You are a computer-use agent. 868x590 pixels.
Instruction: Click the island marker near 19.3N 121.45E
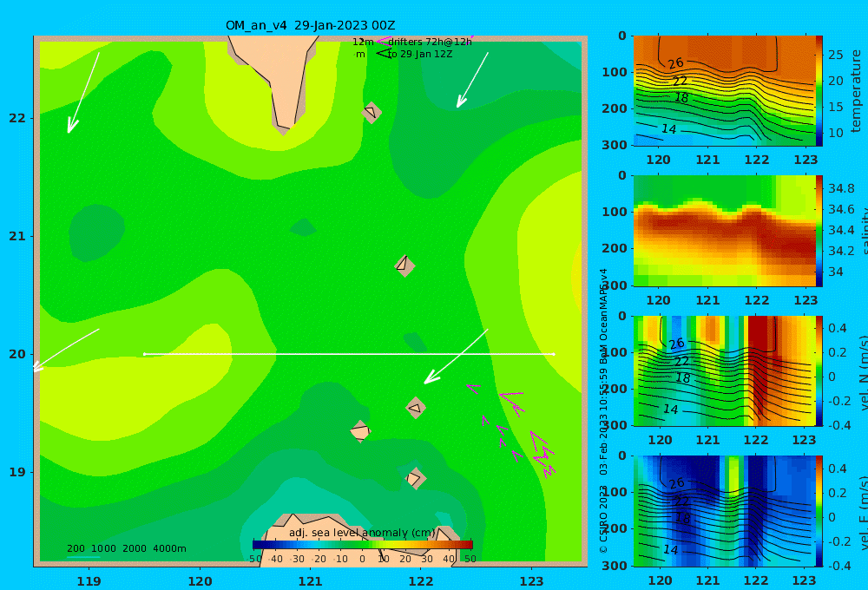click(360, 431)
